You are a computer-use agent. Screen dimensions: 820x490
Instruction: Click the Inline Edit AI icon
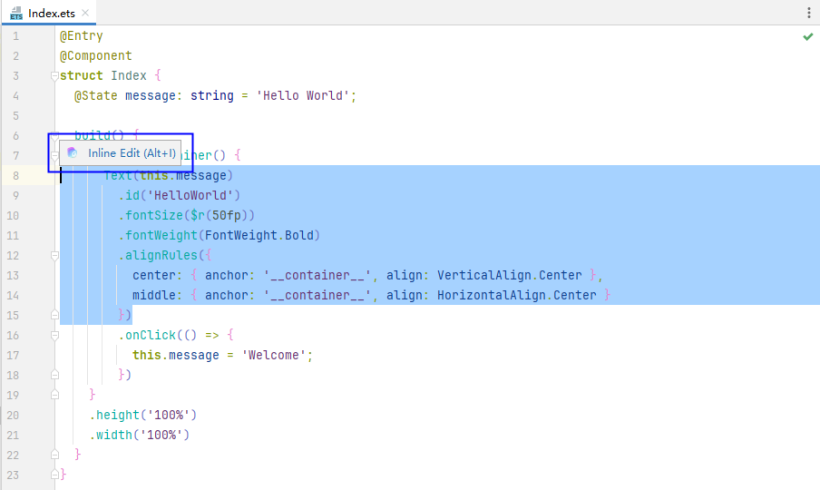click(x=72, y=153)
